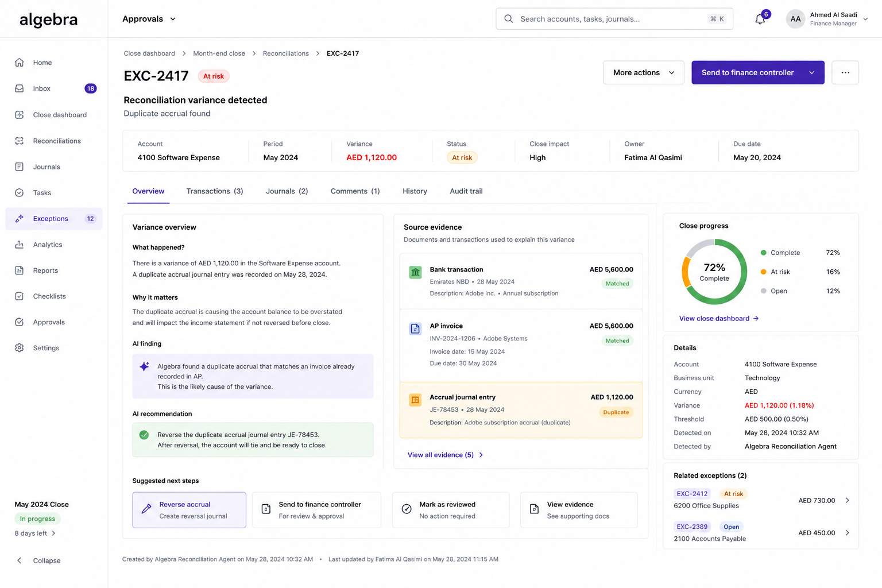Click the gray Open legend dot
Image resolution: width=882 pixels, height=588 pixels.
[x=763, y=291]
